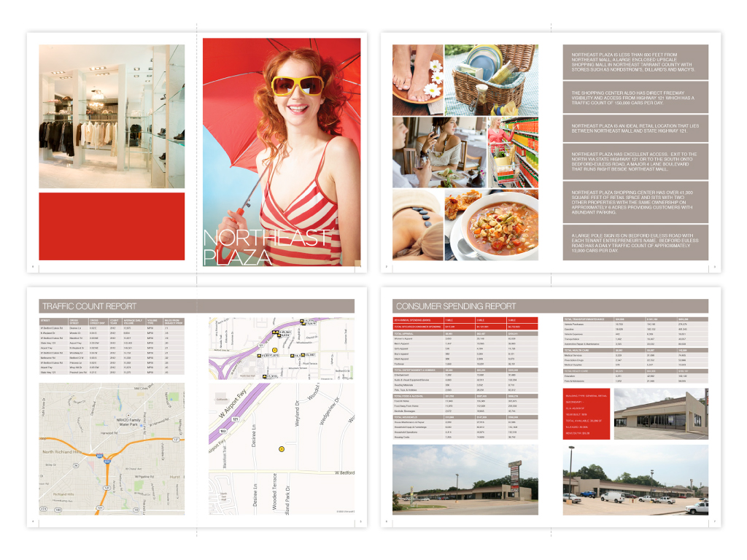The width and height of the screenshot is (747, 560).
Task: Click the paragraph about Northeast Mall and Nordstrom's
Action: point(635,62)
